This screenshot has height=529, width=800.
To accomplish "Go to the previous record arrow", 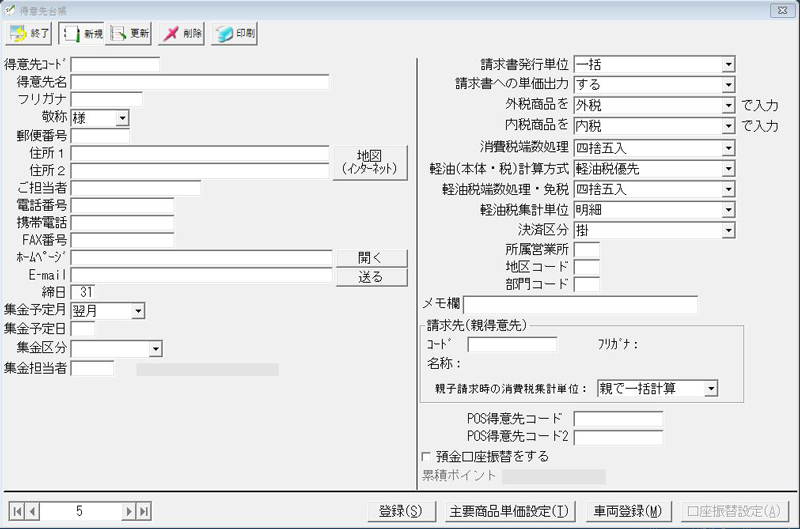I will (x=32, y=511).
